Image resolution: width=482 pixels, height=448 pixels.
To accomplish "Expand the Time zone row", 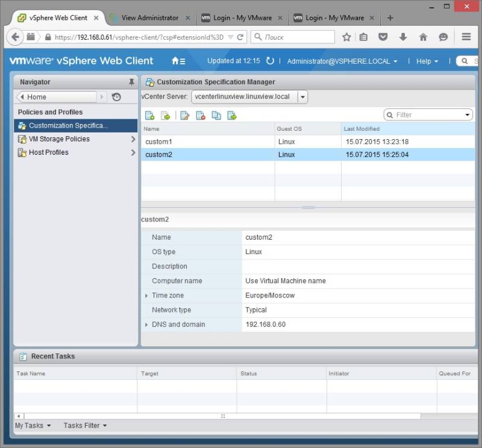I will point(146,296).
